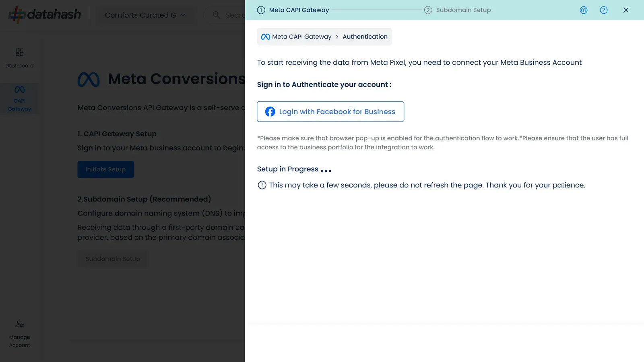Open Manage Account in the sidebar
This screenshot has width=644, height=362.
pyautogui.click(x=19, y=334)
